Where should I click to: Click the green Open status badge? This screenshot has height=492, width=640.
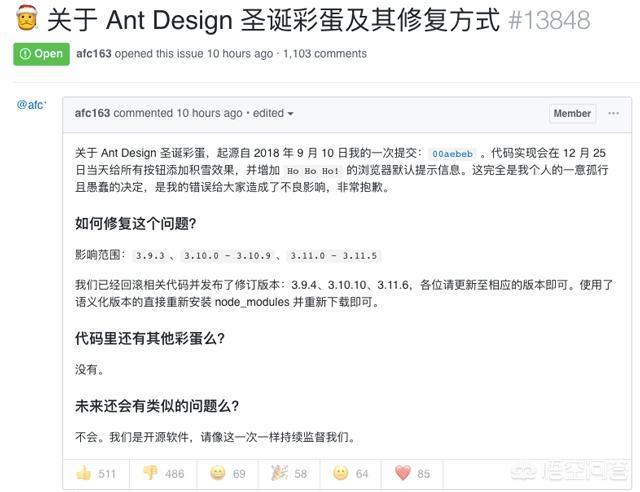coord(41,54)
